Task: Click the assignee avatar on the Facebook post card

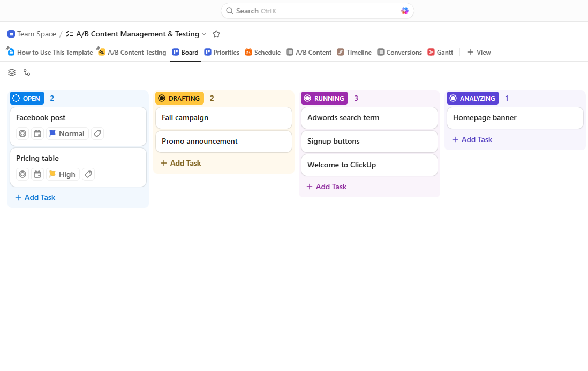Action: tap(22, 133)
